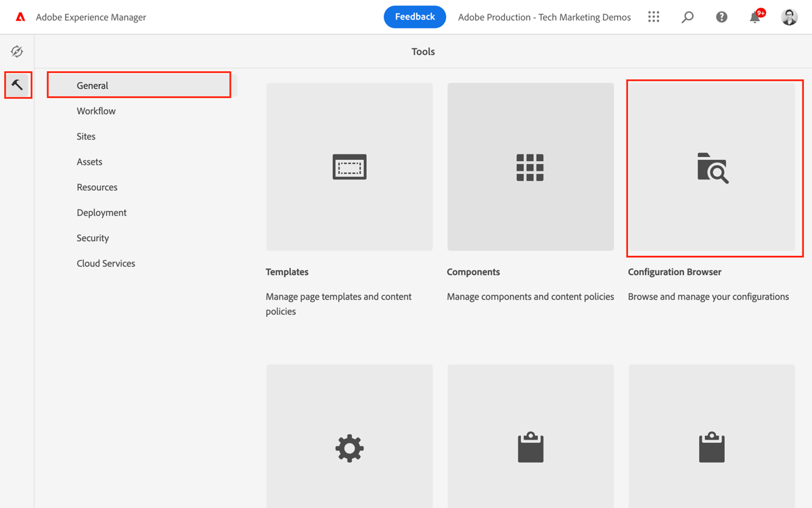812x508 pixels.
Task: Switch to the Cloud Services section
Action: pos(106,263)
